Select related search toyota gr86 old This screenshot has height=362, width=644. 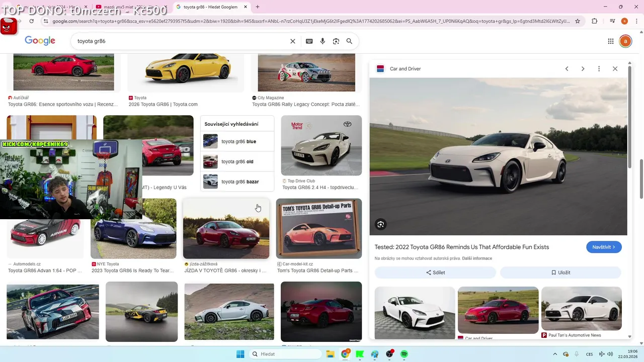[x=237, y=161]
